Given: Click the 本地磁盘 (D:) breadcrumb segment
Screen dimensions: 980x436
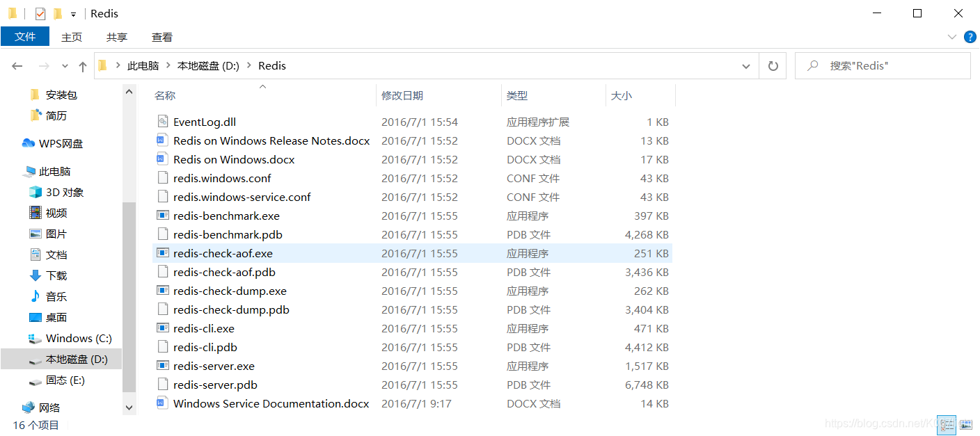Looking at the screenshot, I should (x=208, y=66).
